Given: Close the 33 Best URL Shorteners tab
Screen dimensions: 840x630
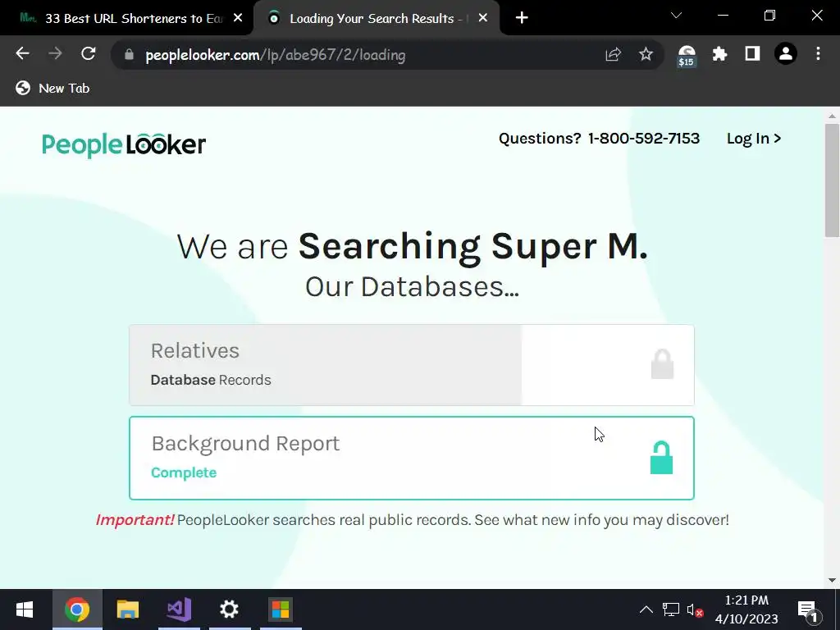Looking at the screenshot, I should coord(238,18).
